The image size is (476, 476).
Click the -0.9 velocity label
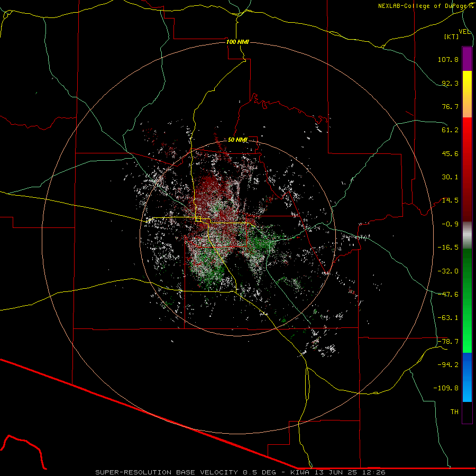pos(450,224)
